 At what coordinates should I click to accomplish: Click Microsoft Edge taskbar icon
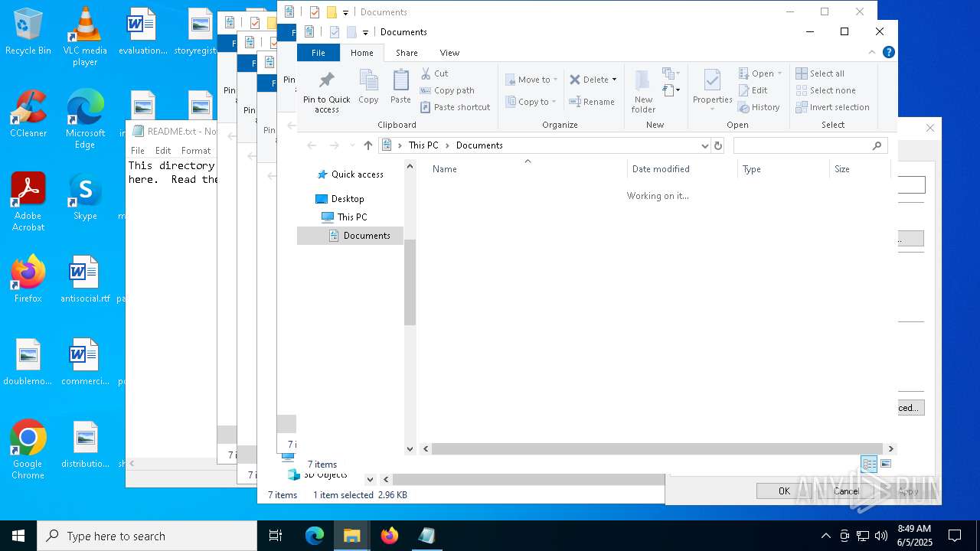(x=315, y=536)
